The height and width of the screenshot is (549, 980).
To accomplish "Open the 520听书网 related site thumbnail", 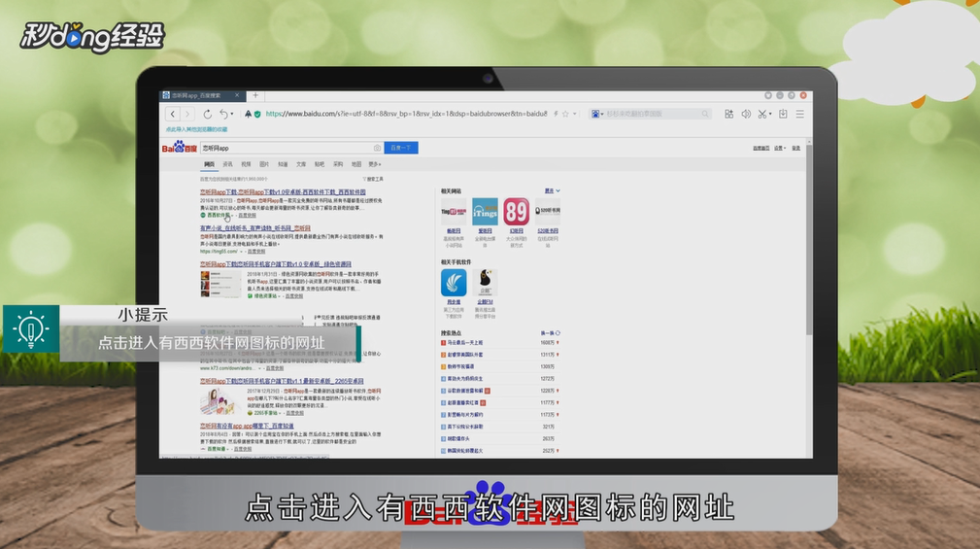I will coord(548,212).
